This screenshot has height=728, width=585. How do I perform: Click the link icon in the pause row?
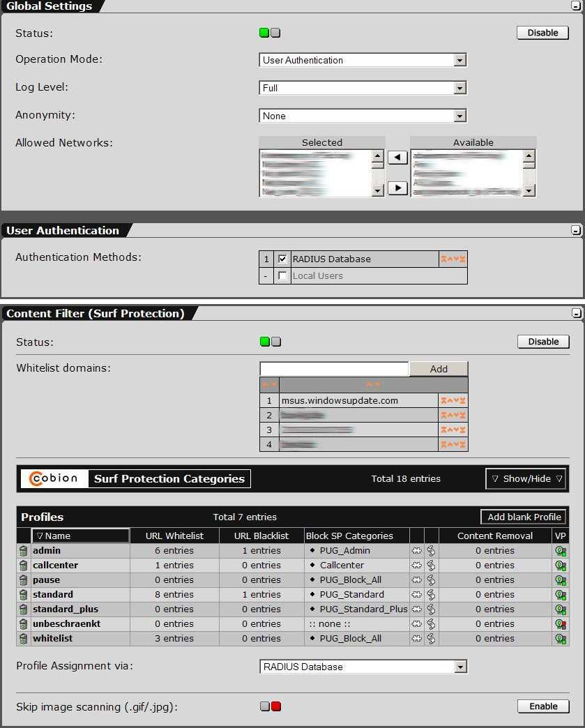432,580
